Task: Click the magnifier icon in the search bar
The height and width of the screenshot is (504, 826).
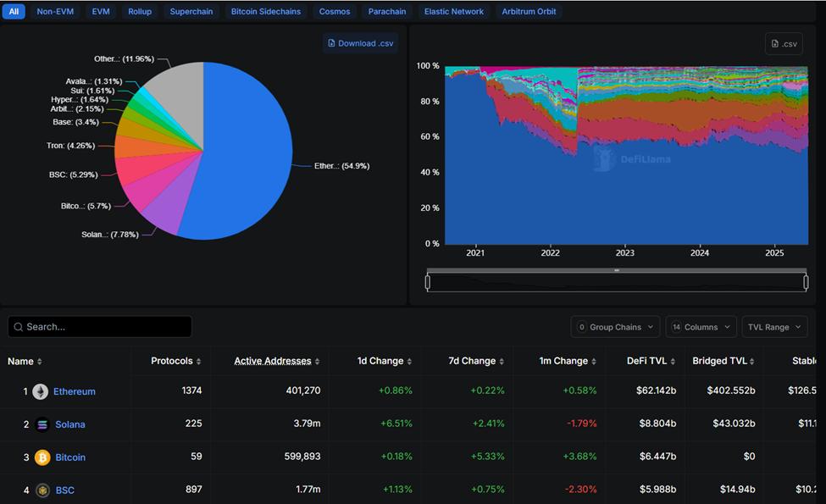Action: click(19, 326)
